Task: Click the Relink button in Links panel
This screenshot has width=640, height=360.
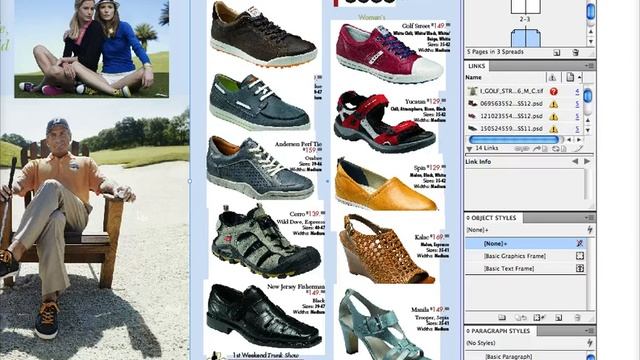Action: pyautogui.click(x=522, y=149)
